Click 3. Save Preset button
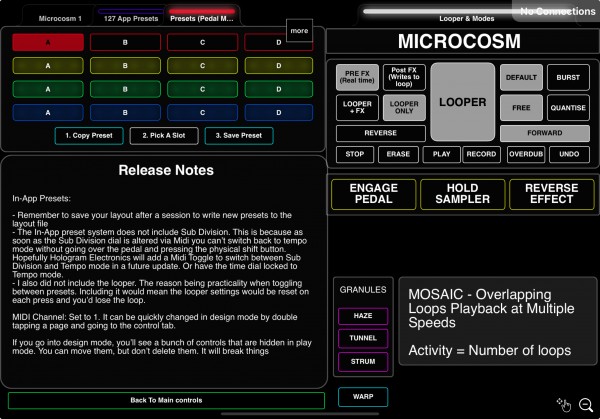Screen dimensions: 600x419 239,135
